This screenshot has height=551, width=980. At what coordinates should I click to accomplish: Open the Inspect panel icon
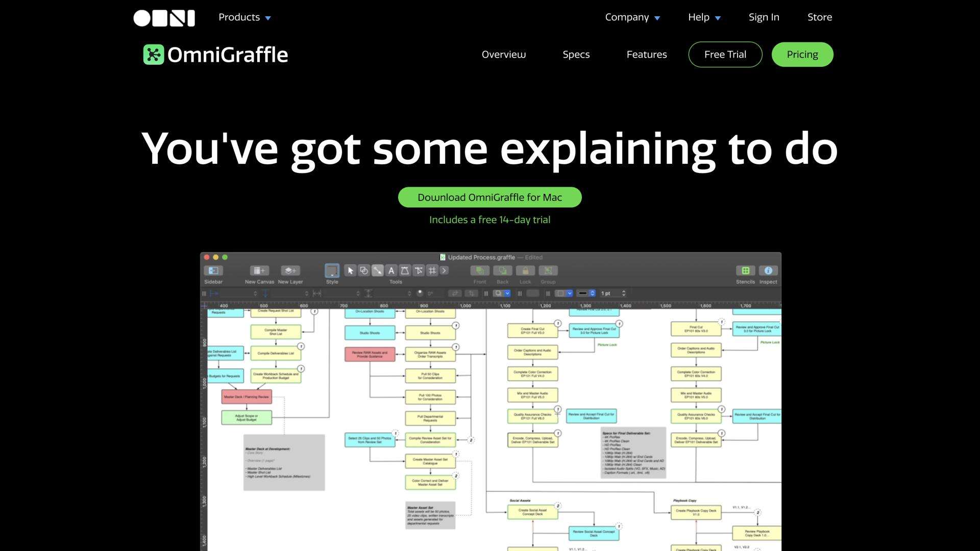click(768, 270)
